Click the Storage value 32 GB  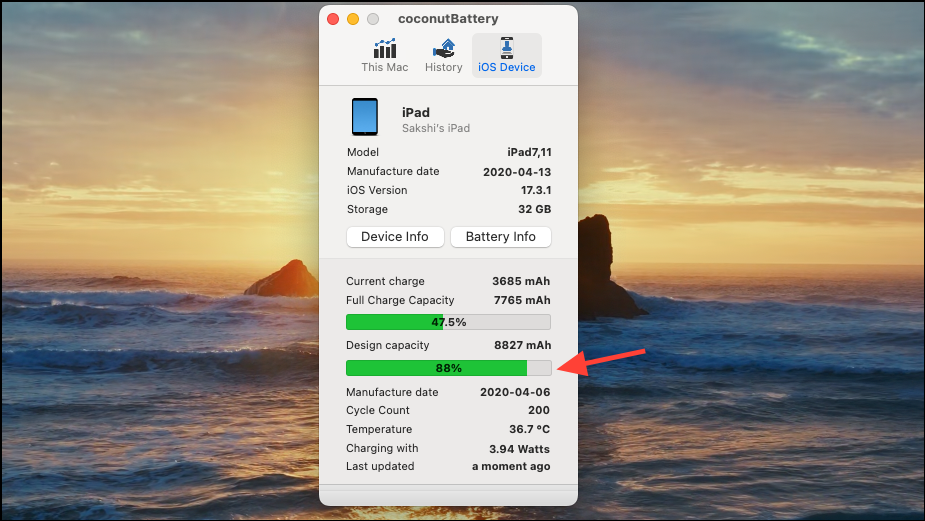[534, 209]
